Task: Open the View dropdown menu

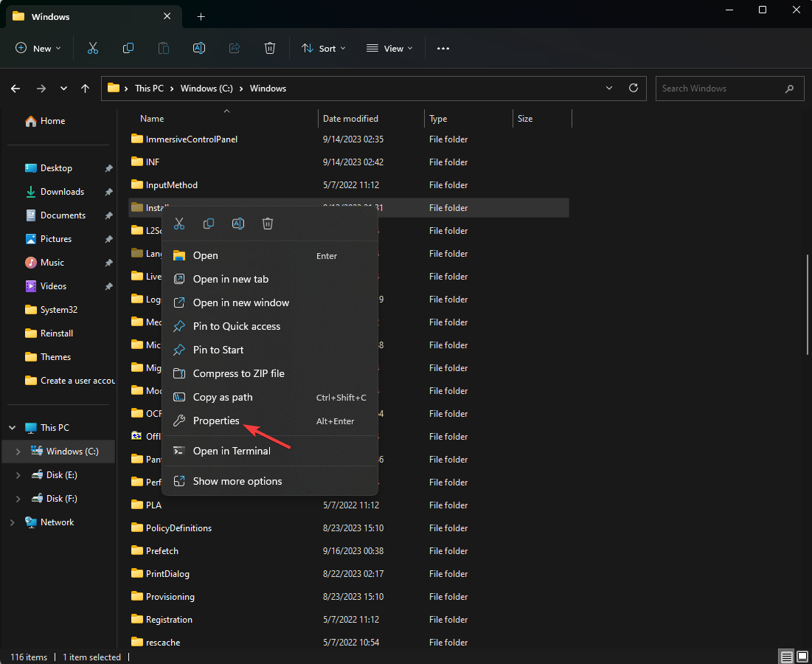Action: click(390, 48)
